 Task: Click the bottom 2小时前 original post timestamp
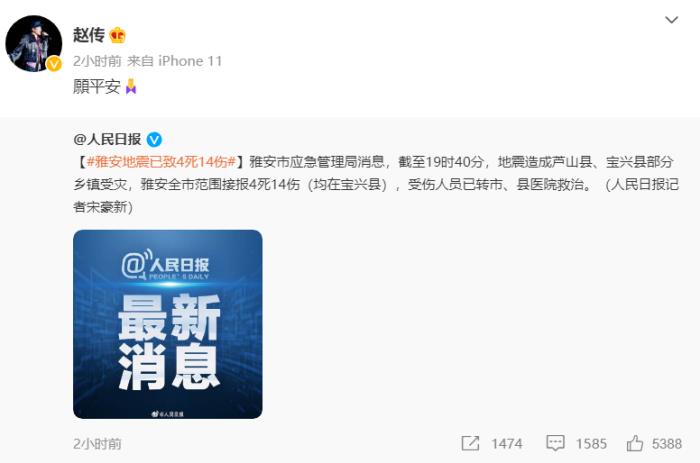pos(97,444)
